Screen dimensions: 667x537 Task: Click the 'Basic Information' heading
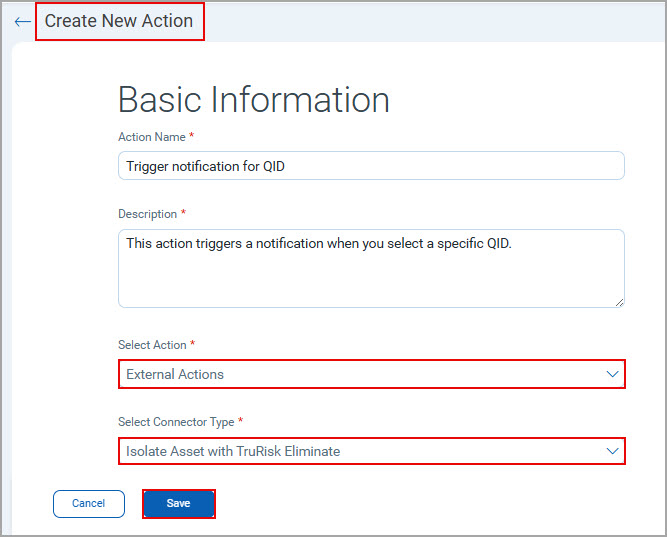tap(254, 100)
